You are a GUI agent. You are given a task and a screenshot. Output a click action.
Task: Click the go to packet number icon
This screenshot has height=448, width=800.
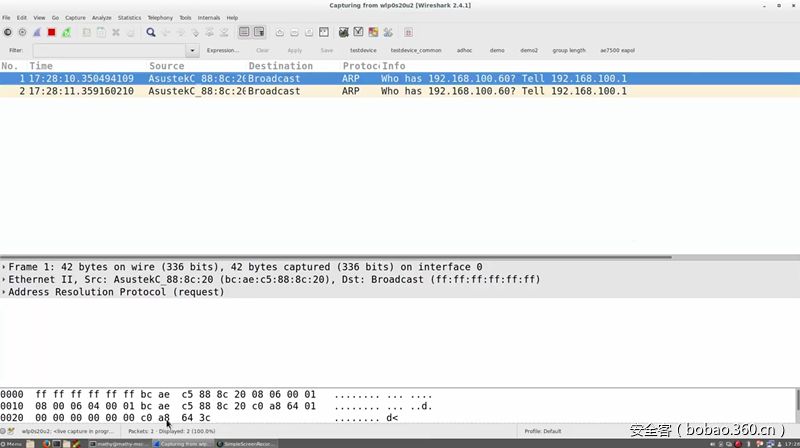[195, 32]
